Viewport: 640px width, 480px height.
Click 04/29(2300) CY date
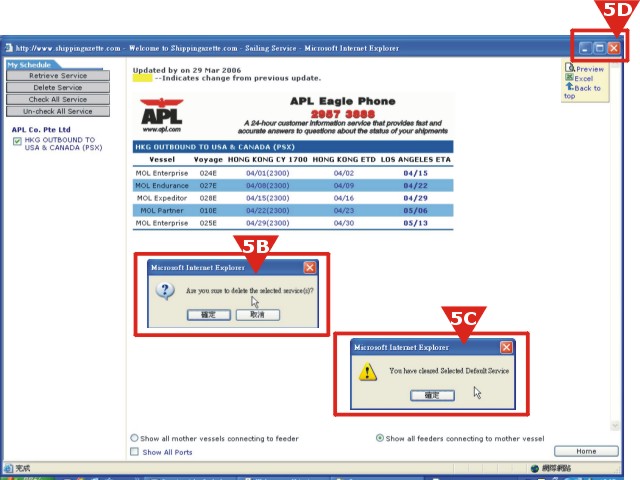coord(267,223)
